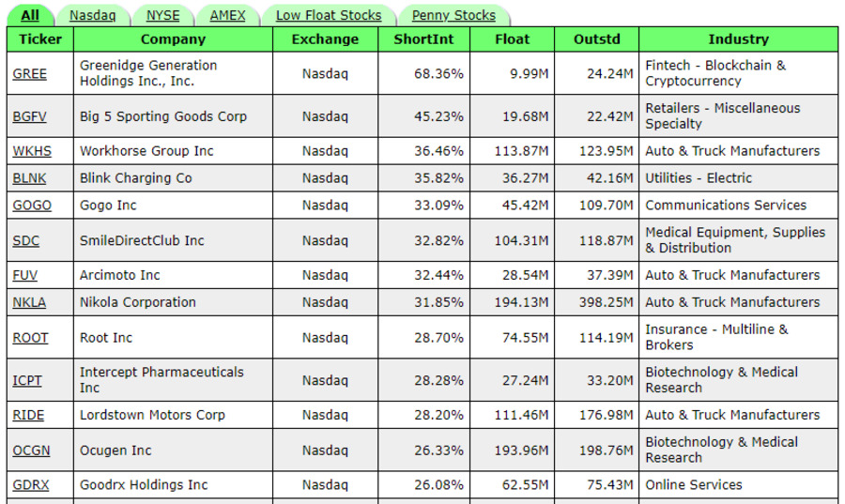Open the Low Float Stocks tab

[x=329, y=15]
